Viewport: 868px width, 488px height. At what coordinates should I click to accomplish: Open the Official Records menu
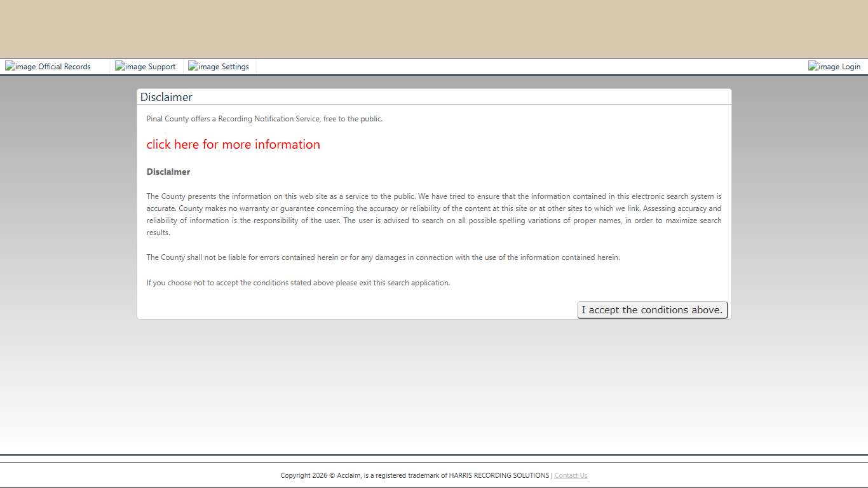[x=64, y=67]
